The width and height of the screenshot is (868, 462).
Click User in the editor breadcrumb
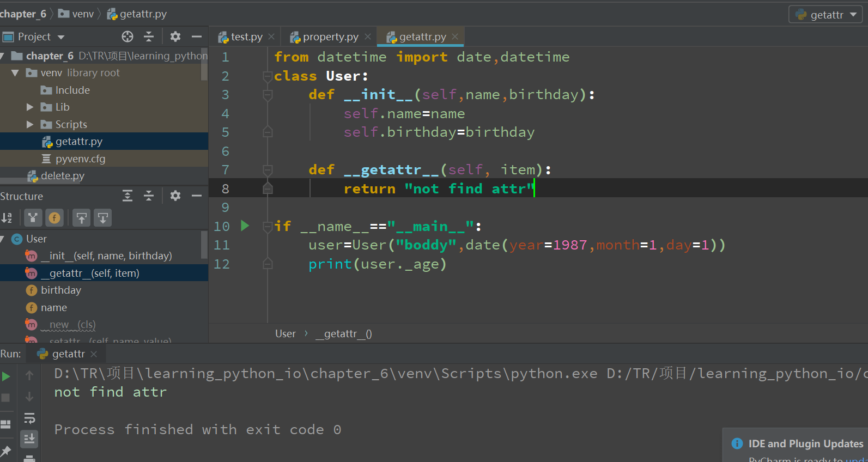point(286,334)
